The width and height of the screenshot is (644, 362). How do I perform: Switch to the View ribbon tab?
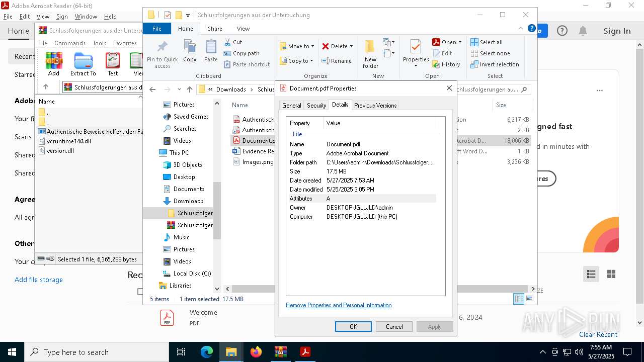click(243, 29)
